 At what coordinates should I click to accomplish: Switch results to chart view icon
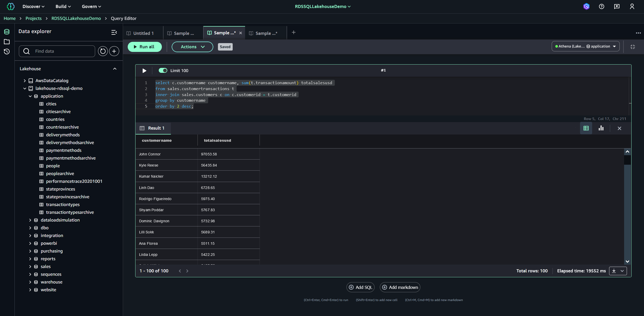[601, 128]
